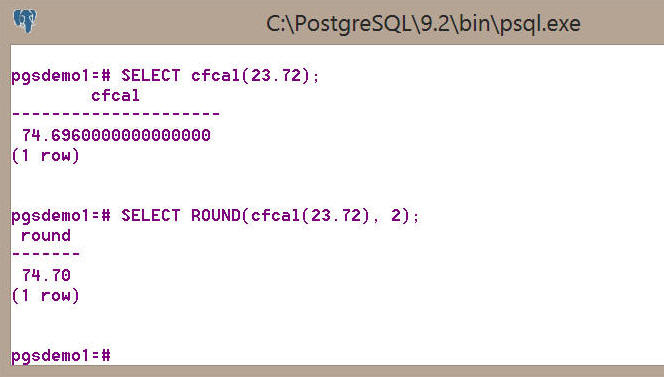Click the empty pgsdemo1=# prompt at bottom

61,356
